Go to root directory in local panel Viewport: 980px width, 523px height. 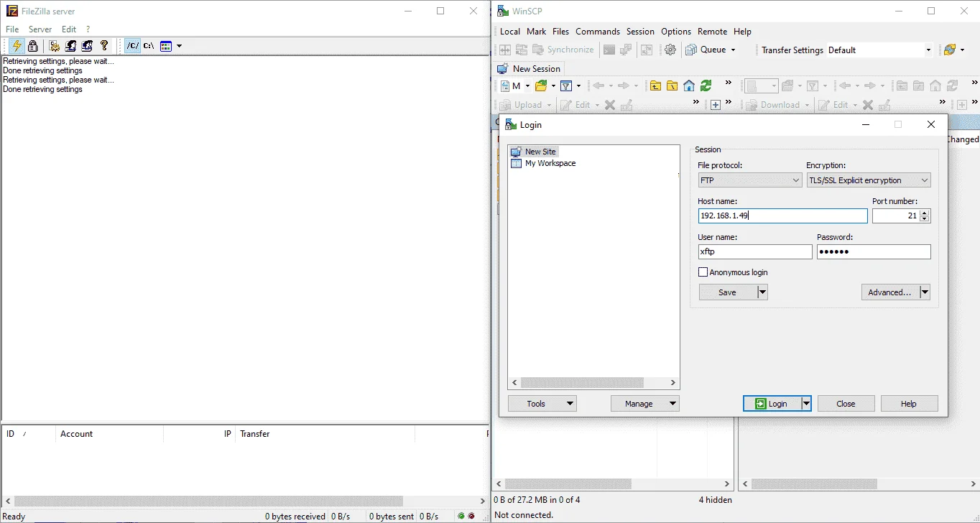(672, 85)
